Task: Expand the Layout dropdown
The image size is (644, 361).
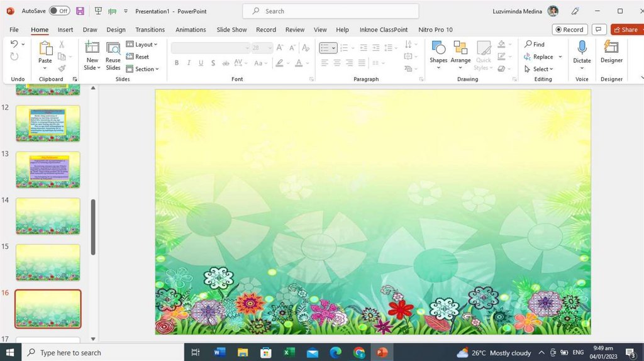Action: 142,45
